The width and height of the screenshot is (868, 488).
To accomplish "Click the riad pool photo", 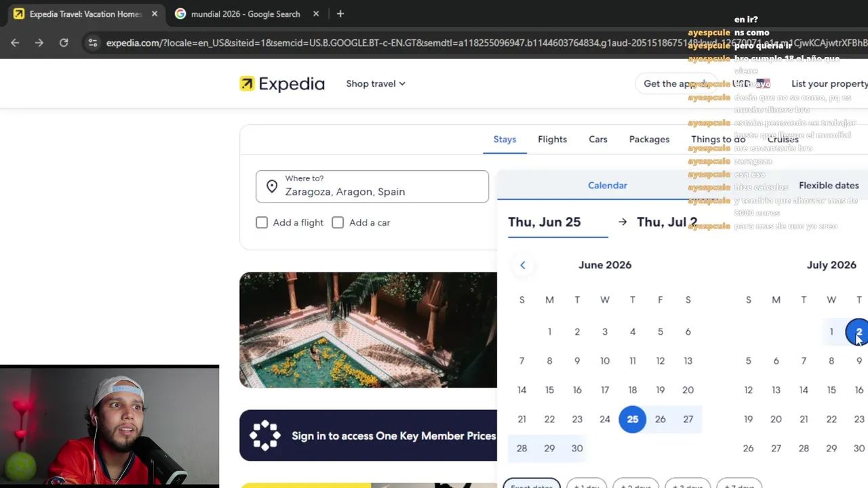I will tap(368, 330).
